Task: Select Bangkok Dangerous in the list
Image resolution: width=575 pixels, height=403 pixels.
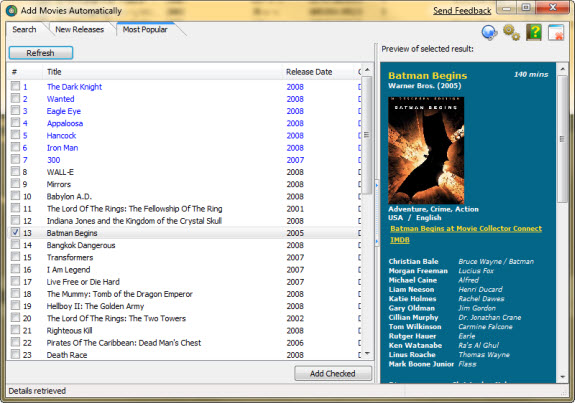Action: (81, 245)
